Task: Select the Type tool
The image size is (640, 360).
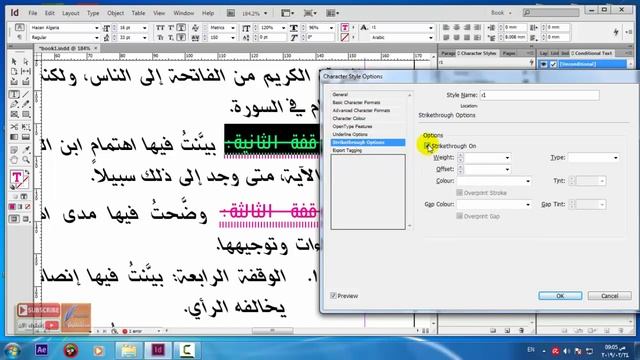Action: tap(14, 94)
